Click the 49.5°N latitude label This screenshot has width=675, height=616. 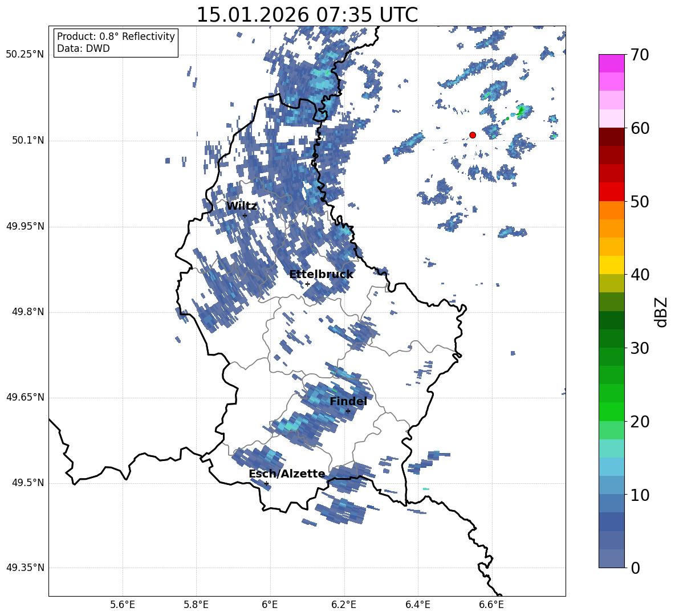pyautogui.click(x=28, y=483)
